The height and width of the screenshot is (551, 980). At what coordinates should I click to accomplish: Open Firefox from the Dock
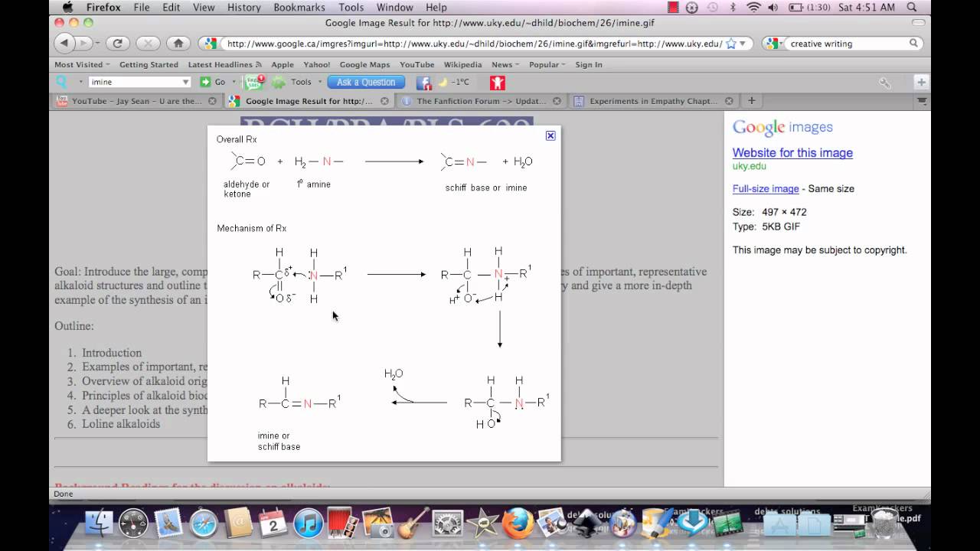[x=518, y=523]
